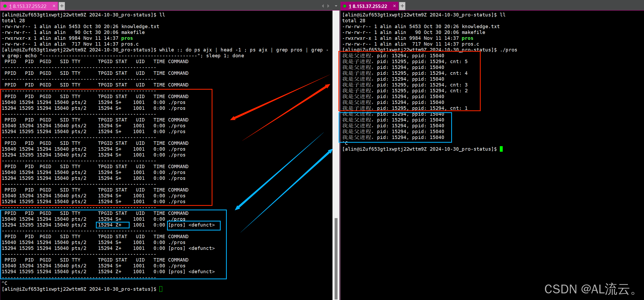Screen dimensions: 644x300
Task: Close the left pane session tab
Action: [x=54, y=6]
